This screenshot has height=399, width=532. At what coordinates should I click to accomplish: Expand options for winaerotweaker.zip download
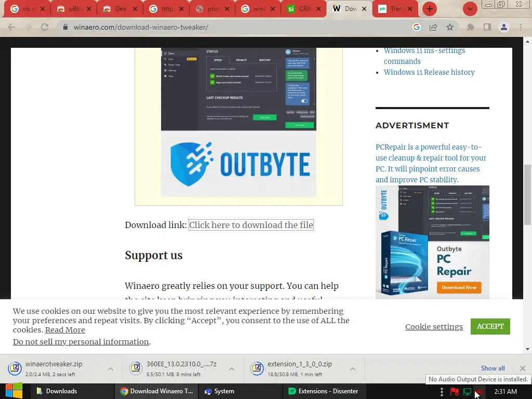click(111, 369)
